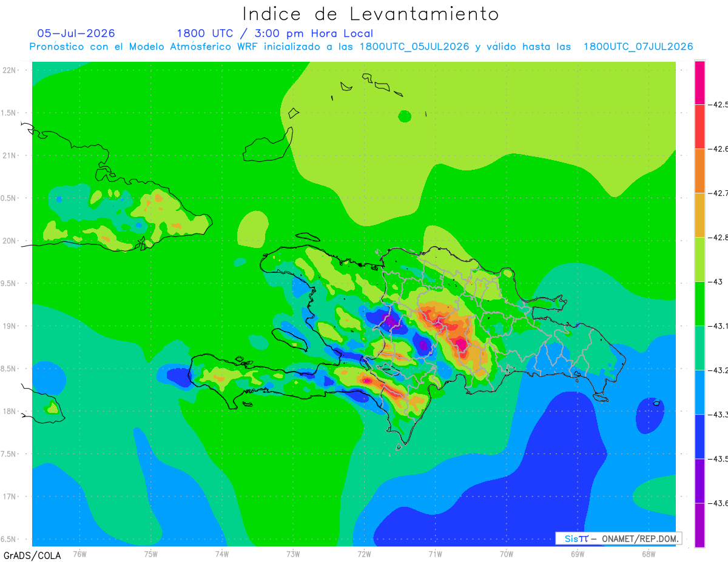
Task: Click the title 'Indice de Levantamiento'
Action: point(371,13)
